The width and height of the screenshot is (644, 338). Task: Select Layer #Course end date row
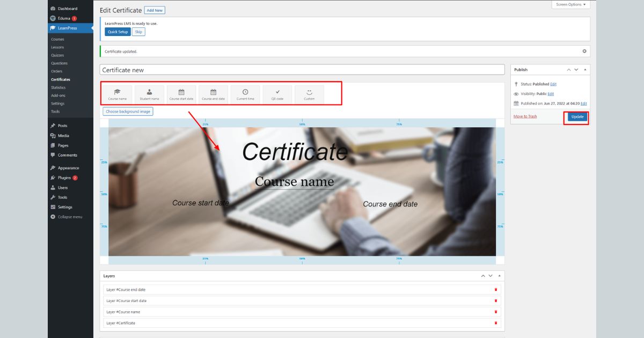(302, 290)
